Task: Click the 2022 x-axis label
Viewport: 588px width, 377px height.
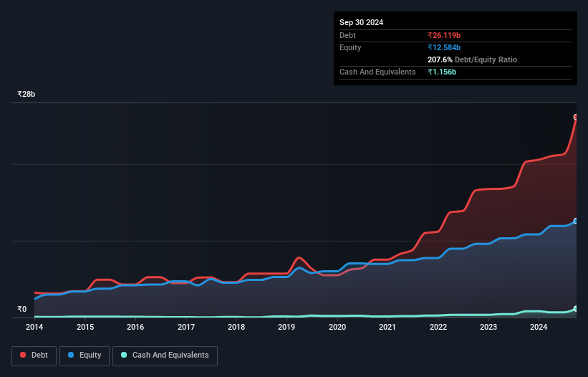Action: coord(438,327)
